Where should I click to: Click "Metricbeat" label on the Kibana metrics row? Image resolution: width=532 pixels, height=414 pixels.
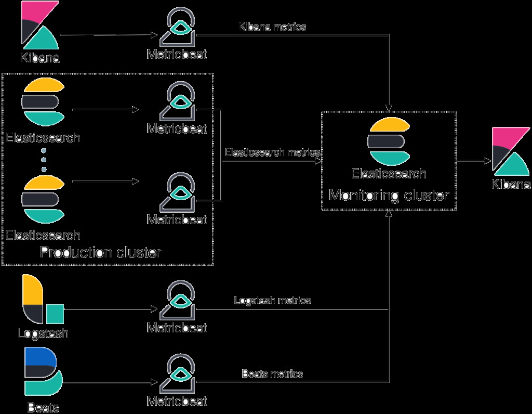[177, 54]
